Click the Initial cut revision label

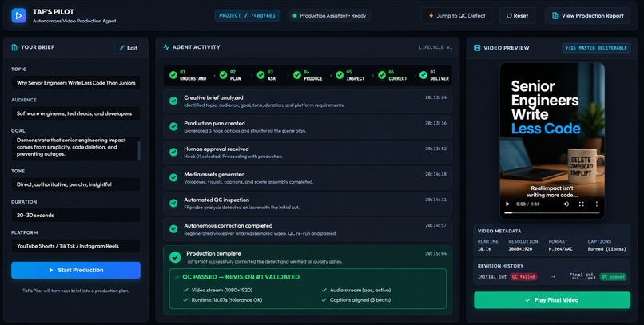click(492, 276)
